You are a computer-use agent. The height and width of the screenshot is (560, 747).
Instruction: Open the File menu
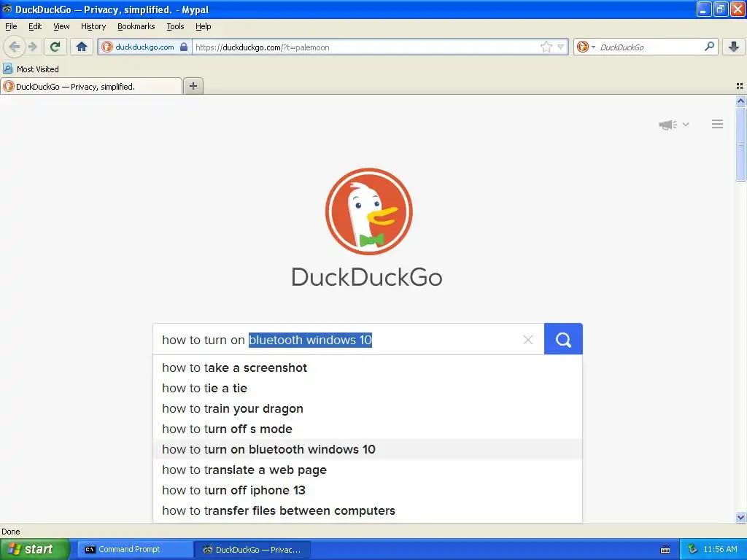coord(11,26)
